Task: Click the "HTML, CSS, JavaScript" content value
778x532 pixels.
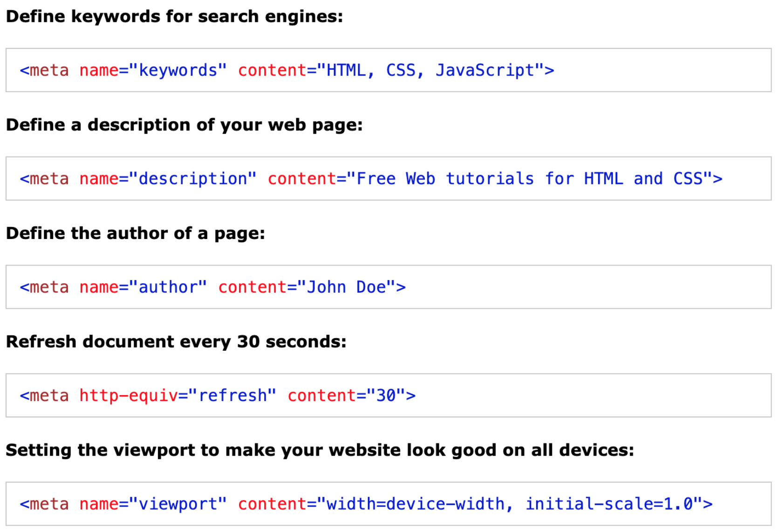Action: tap(430, 70)
